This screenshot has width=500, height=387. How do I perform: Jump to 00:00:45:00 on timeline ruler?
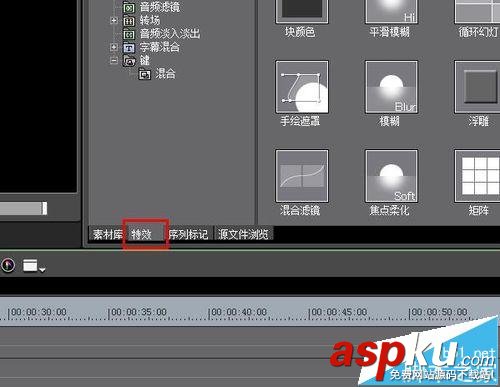pyautogui.click(x=338, y=312)
